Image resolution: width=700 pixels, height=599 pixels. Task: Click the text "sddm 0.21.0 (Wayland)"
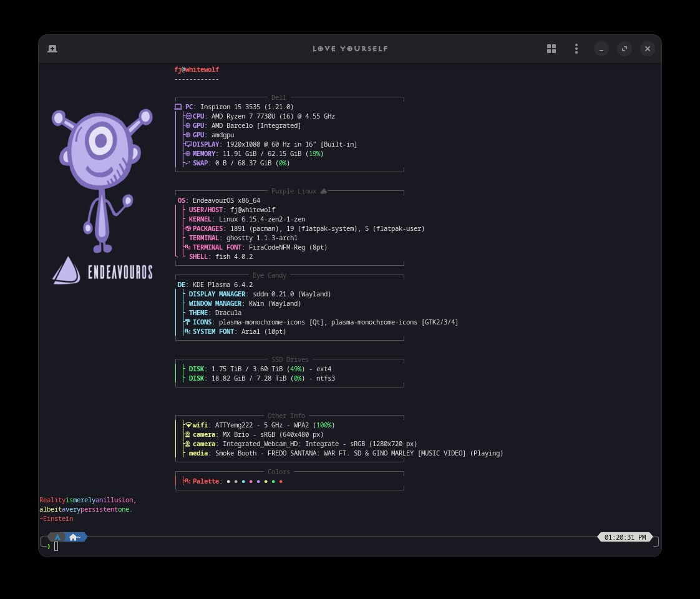(292, 295)
